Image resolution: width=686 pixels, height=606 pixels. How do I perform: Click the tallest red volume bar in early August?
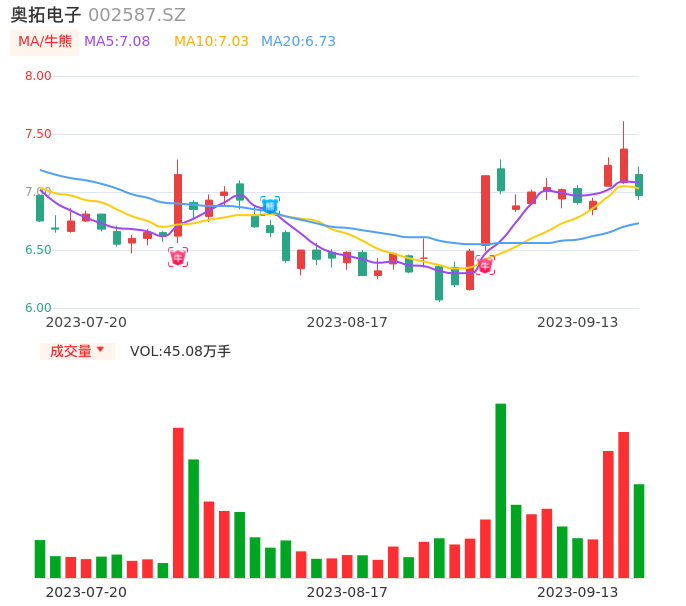coord(178,503)
